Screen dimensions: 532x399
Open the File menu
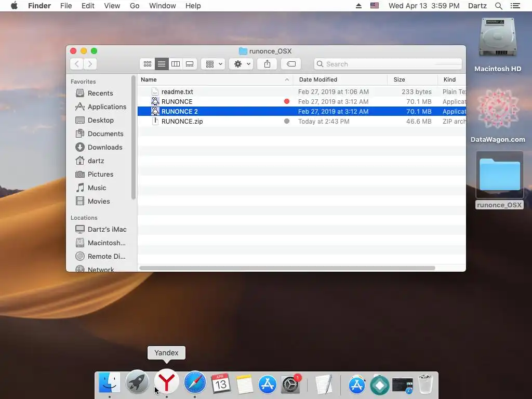(66, 6)
